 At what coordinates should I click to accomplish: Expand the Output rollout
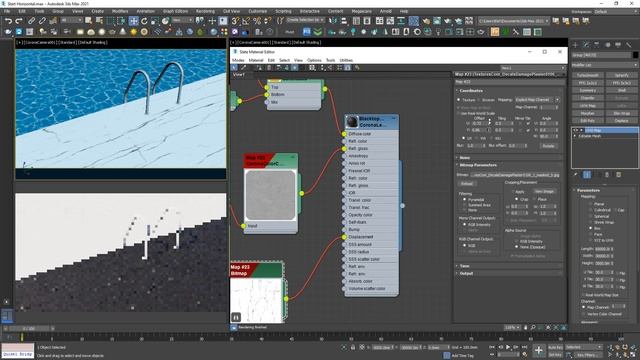509,273
